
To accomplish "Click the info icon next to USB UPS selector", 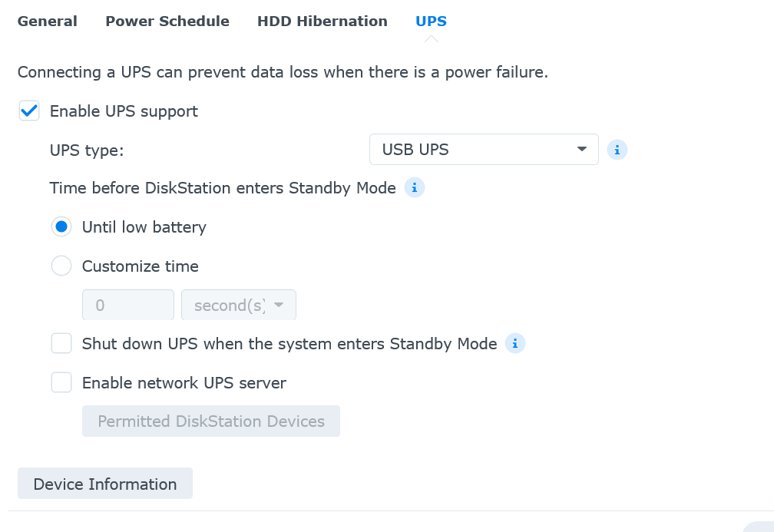I will 617,150.
